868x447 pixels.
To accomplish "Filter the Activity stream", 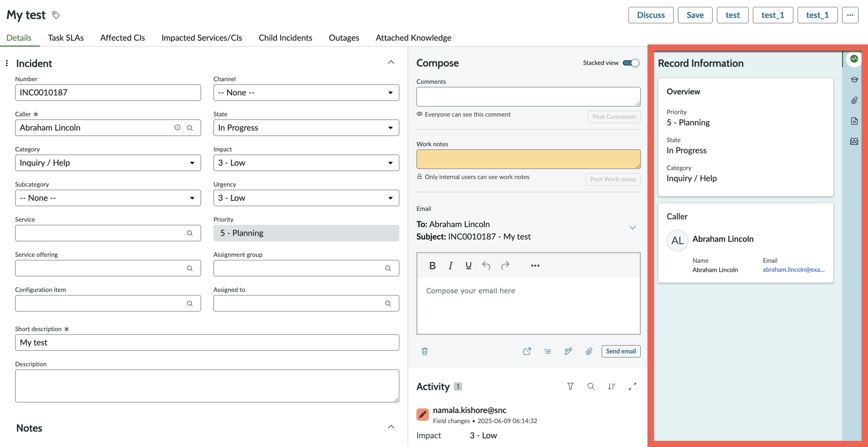I will coord(571,387).
